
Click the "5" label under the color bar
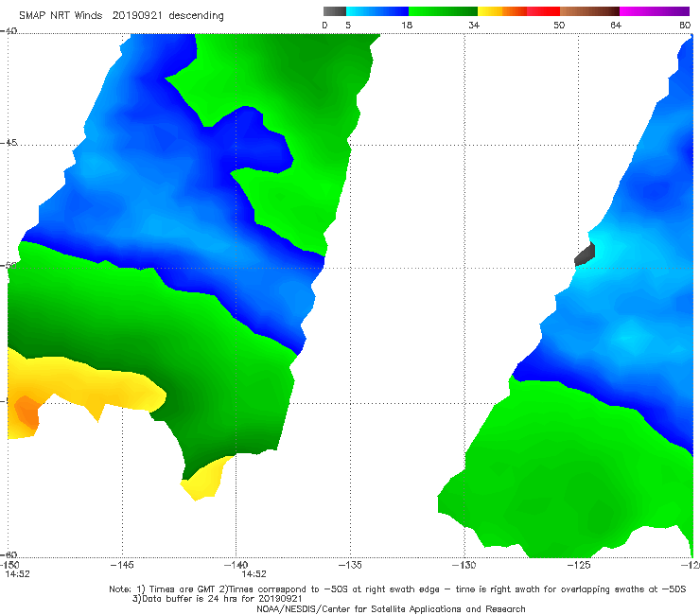click(x=348, y=25)
